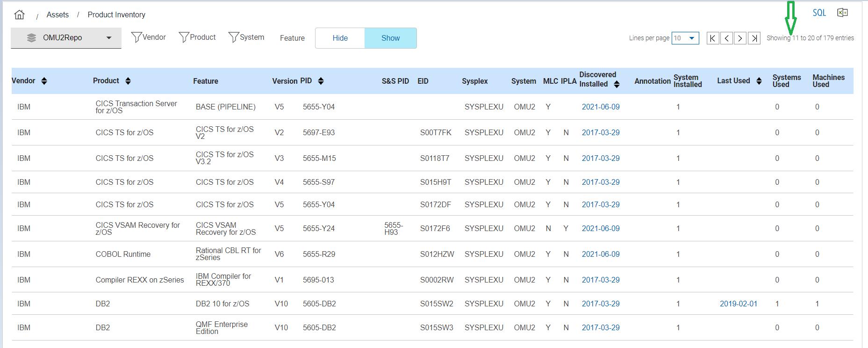The image size is (868, 348).
Task: Open Last Used date 2019-02-01
Action: [739, 304]
